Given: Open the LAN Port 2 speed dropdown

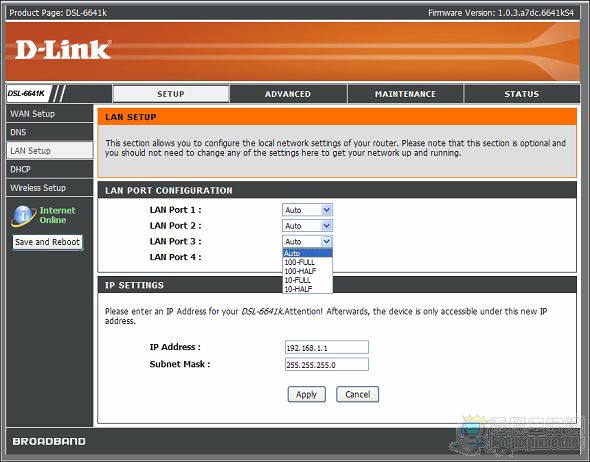Looking at the screenshot, I should click(307, 226).
